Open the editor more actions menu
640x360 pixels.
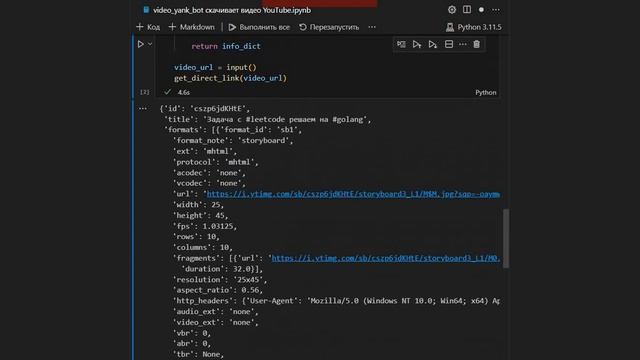[496, 10]
